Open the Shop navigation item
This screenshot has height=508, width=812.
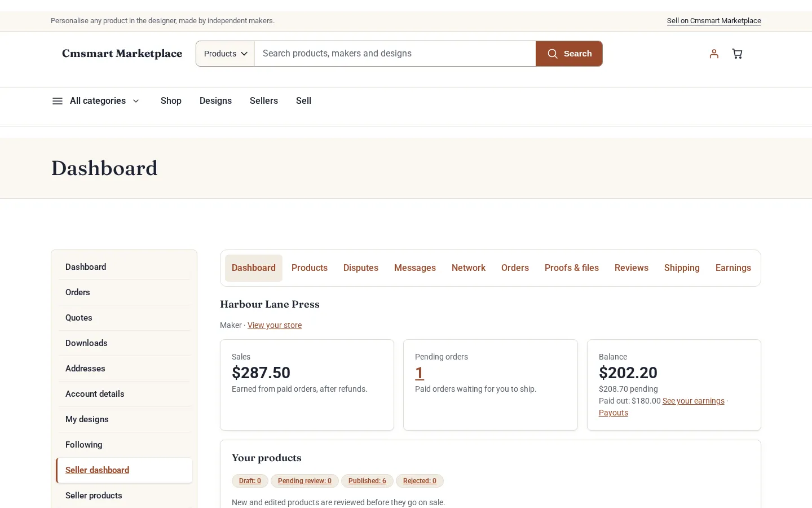pos(171,101)
